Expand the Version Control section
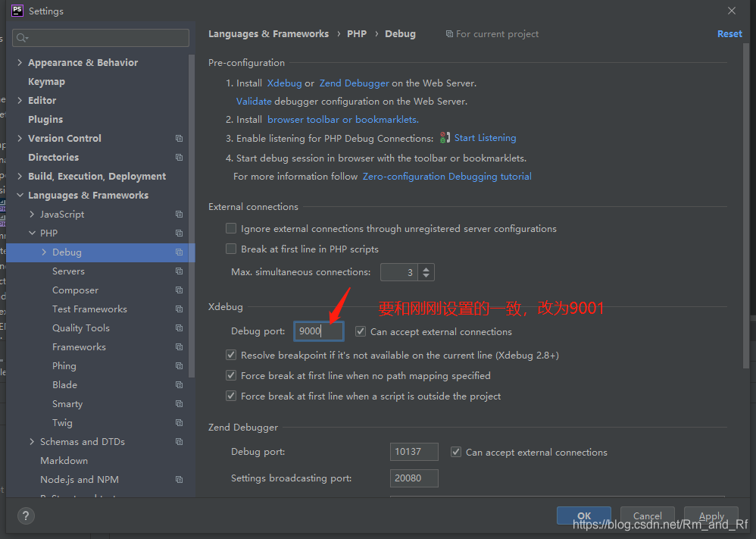This screenshot has width=756, height=539. click(x=20, y=139)
